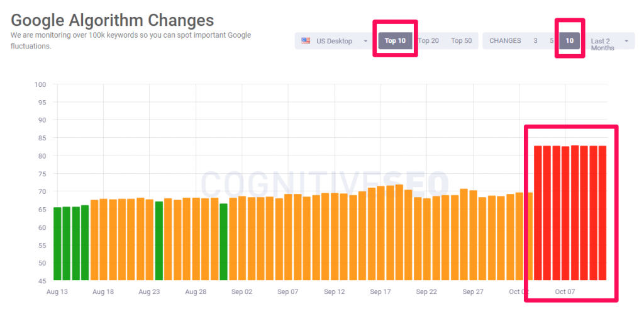Click the CHANGES label
644x311 pixels.
[505, 41]
